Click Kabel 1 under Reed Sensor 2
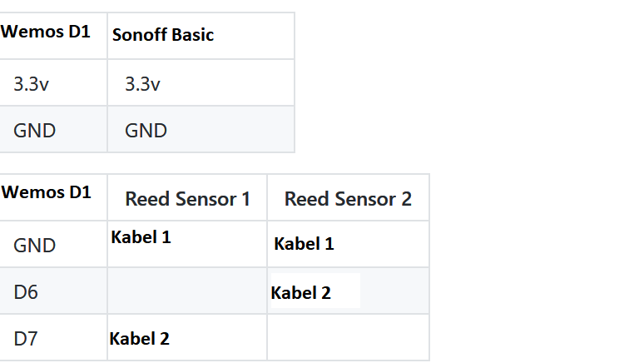This screenshot has width=644, height=363. 304,244
